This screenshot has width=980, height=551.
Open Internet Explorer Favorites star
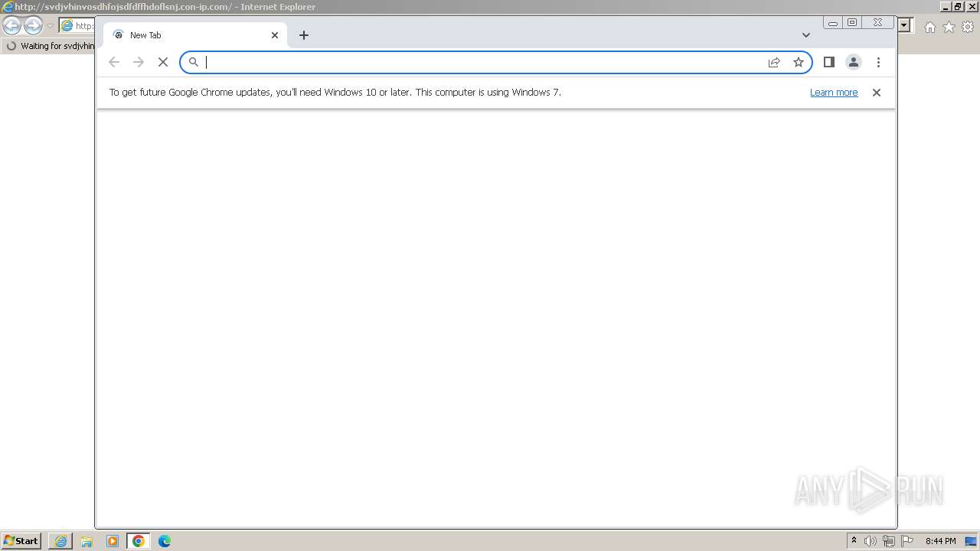(949, 27)
